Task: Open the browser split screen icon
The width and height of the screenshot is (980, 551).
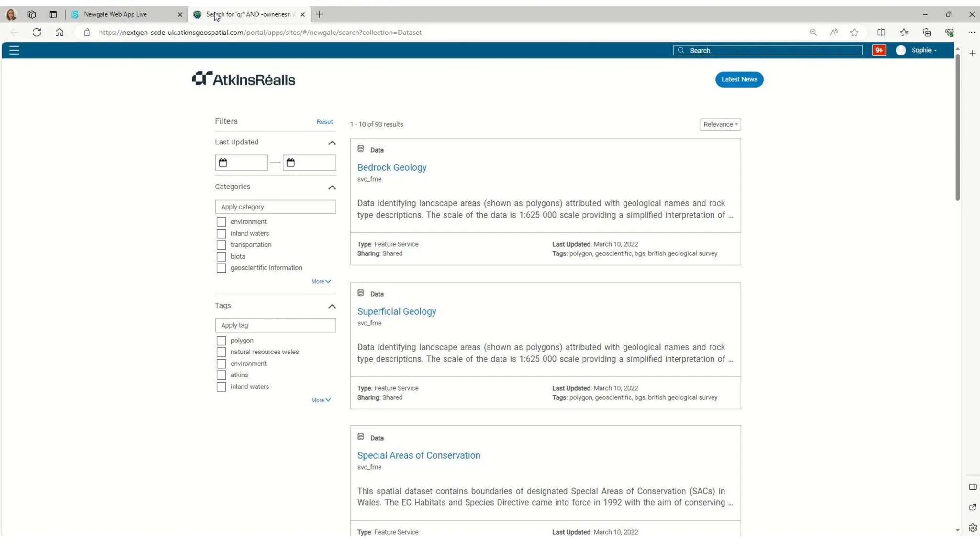Action: pos(881,33)
